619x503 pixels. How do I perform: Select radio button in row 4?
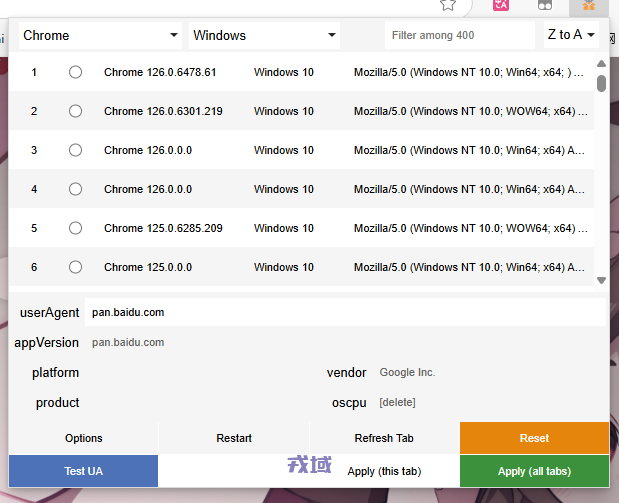tap(75, 189)
